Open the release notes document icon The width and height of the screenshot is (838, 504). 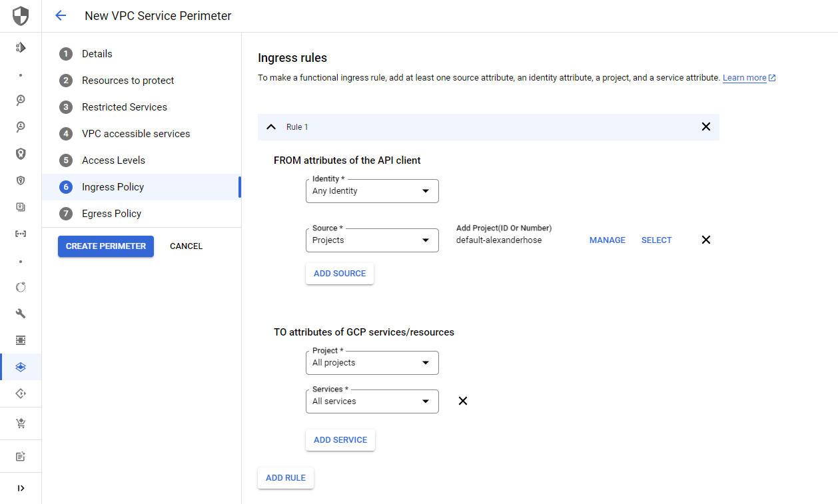(x=21, y=457)
